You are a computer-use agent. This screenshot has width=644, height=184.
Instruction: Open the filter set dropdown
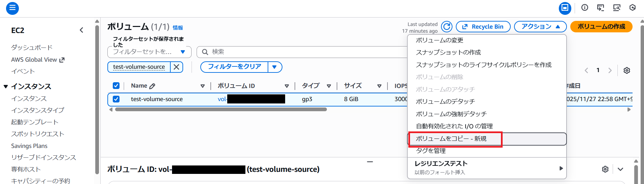[x=149, y=52]
